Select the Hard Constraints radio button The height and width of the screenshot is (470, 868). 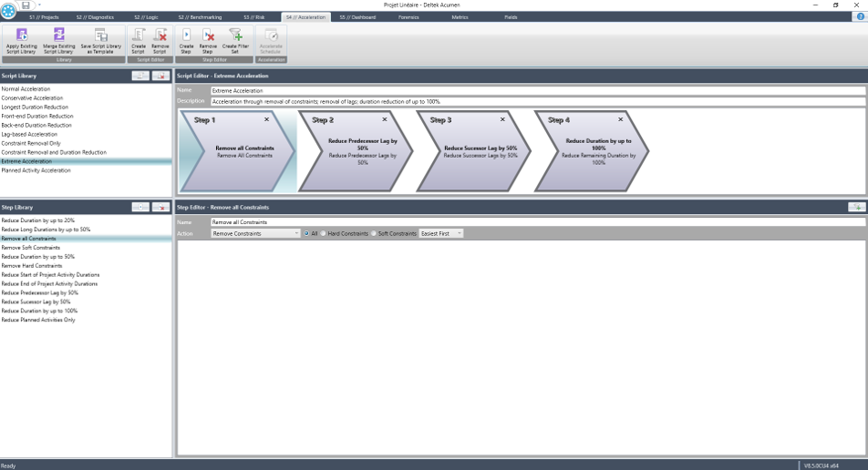click(323, 233)
